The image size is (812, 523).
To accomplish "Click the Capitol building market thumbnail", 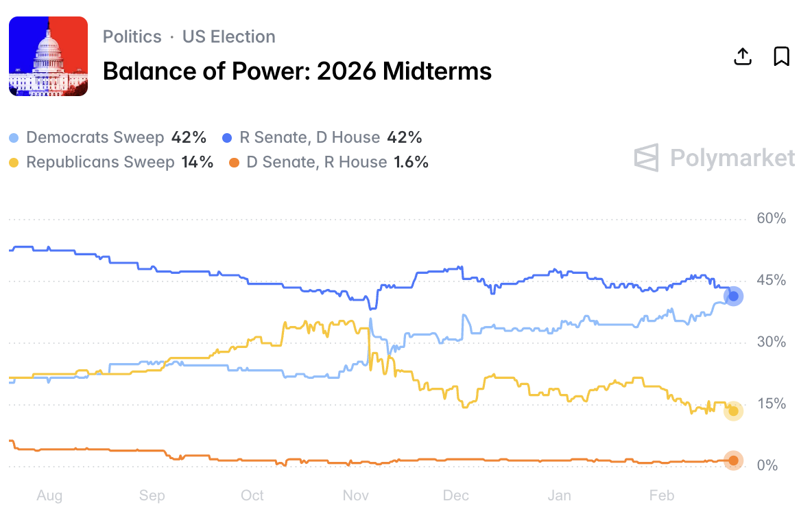I will tap(48, 56).
